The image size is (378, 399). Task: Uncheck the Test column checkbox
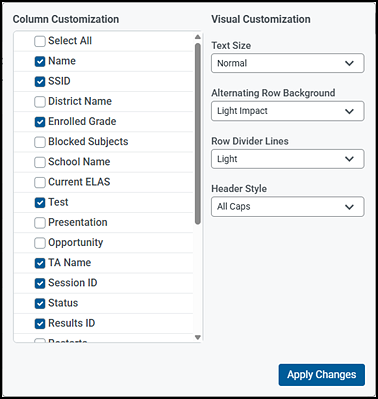tap(40, 203)
